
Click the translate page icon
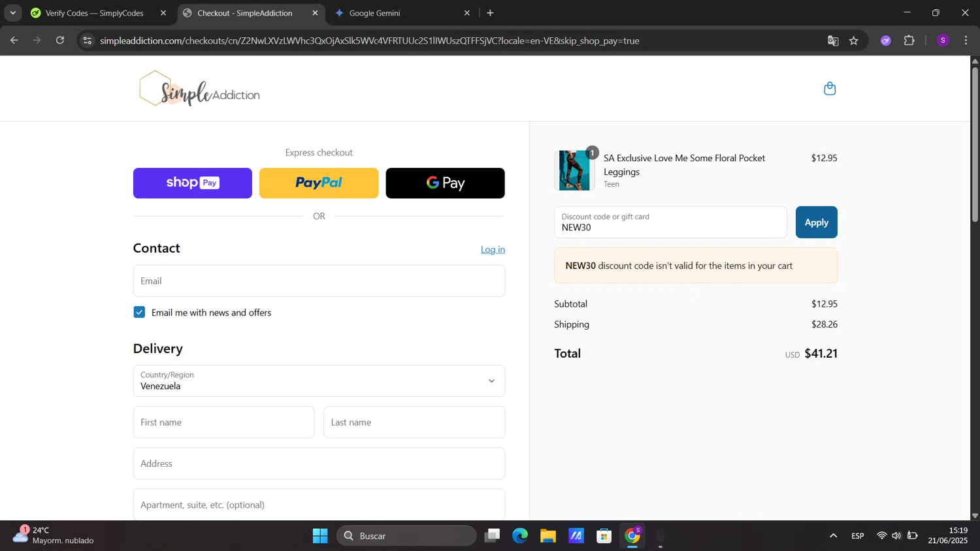[x=833, y=40]
